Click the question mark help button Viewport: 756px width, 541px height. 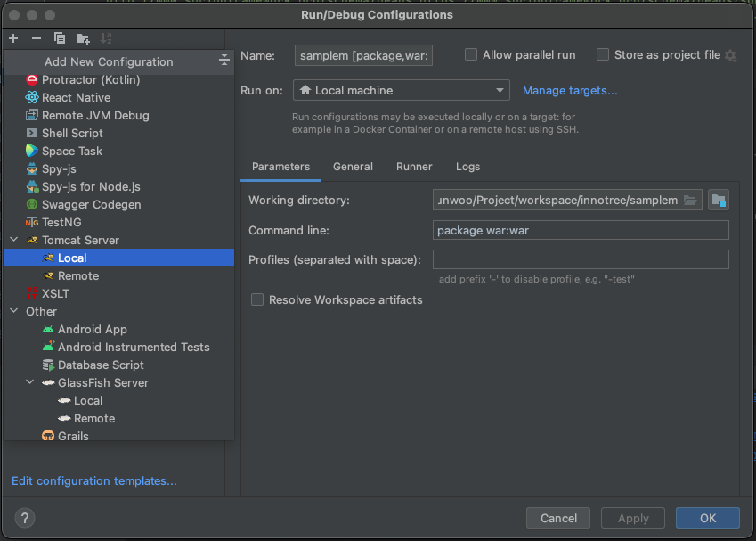[25, 519]
